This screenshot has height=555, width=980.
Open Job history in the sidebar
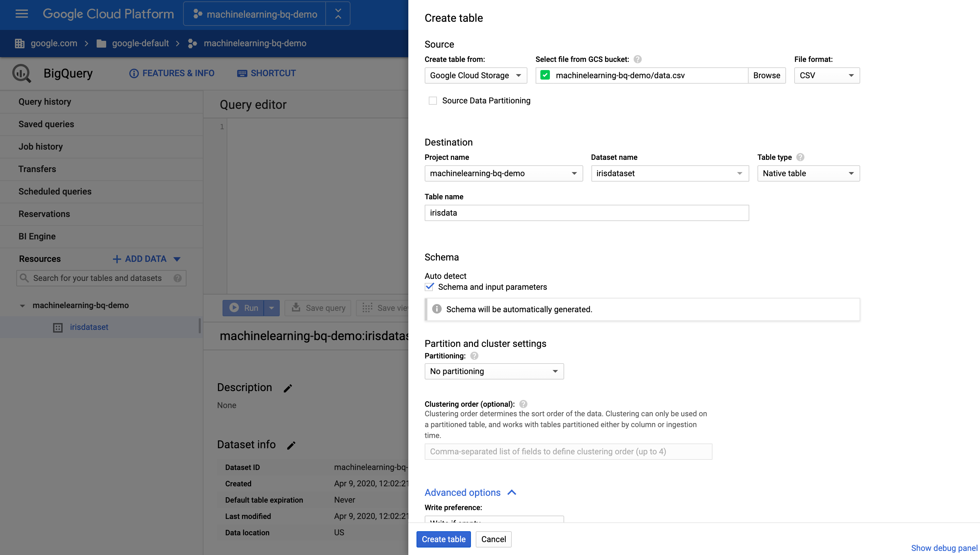click(40, 146)
